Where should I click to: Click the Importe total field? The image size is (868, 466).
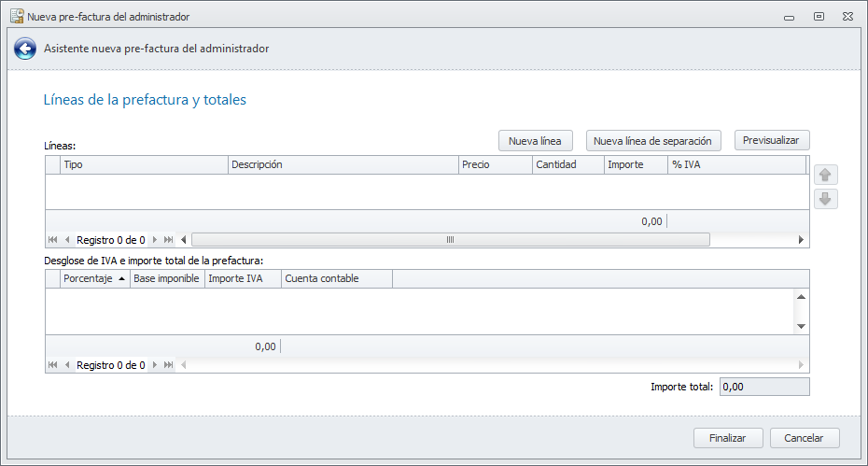click(764, 387)
